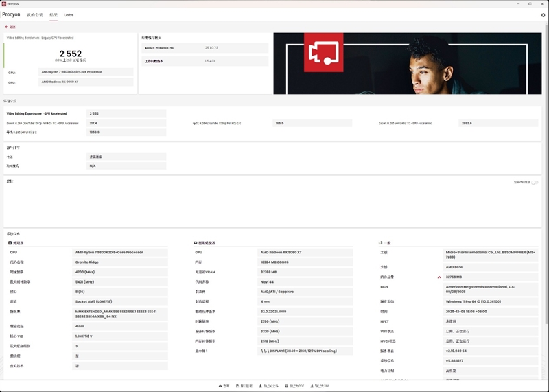Click the first icon in the bottom toolbar
The width and height of the screenshot is (549, 392).
point(220,386)
